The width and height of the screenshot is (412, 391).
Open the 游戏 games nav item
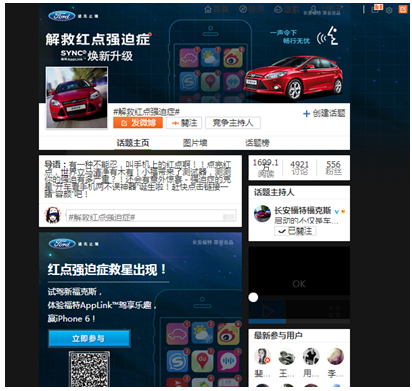pos(287,9)
